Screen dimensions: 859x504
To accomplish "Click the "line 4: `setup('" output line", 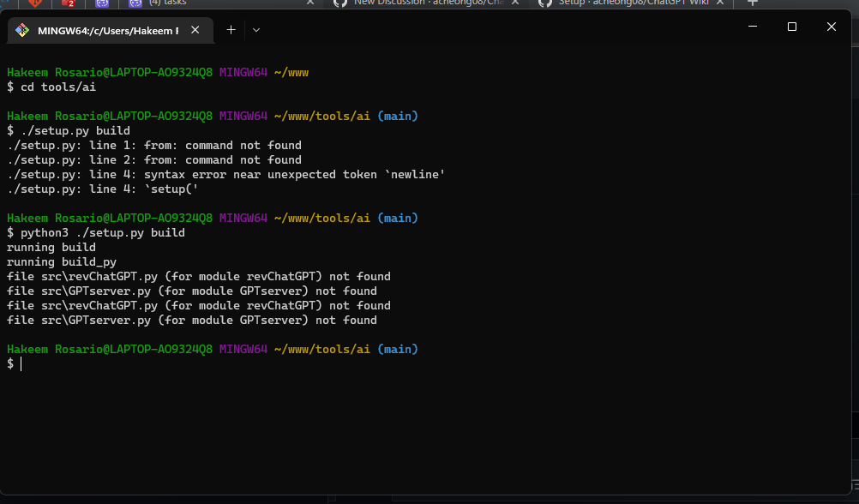I will [102, 189].
